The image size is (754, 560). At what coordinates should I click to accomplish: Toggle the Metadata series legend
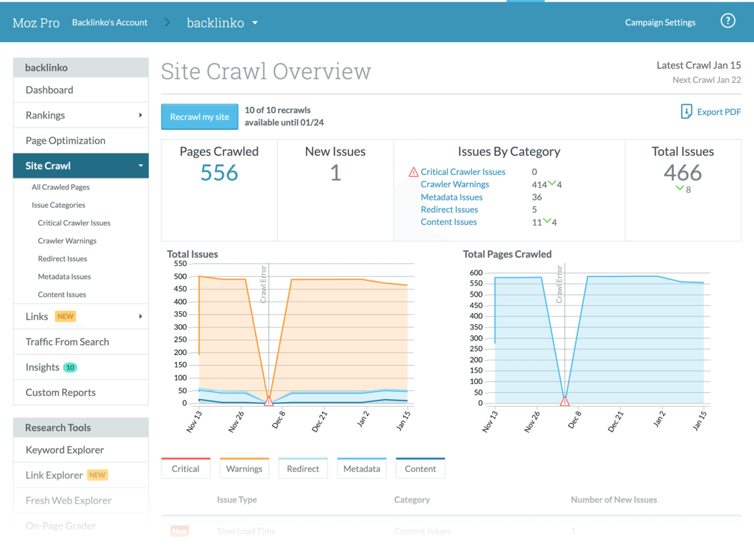(362, 468)
